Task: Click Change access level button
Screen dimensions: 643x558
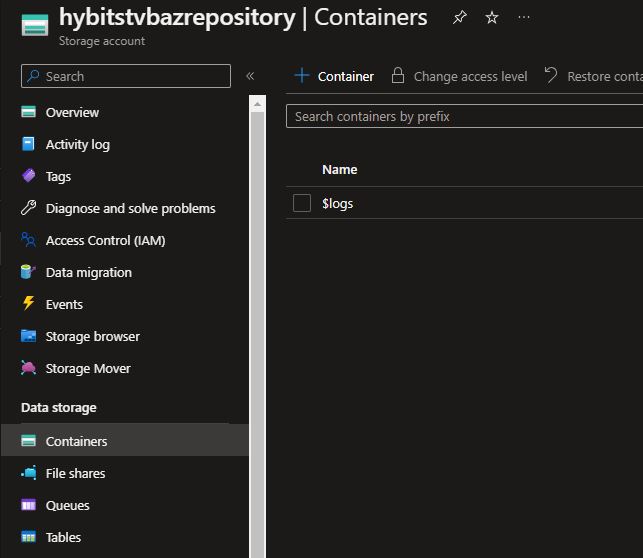Action: [459, 76]
